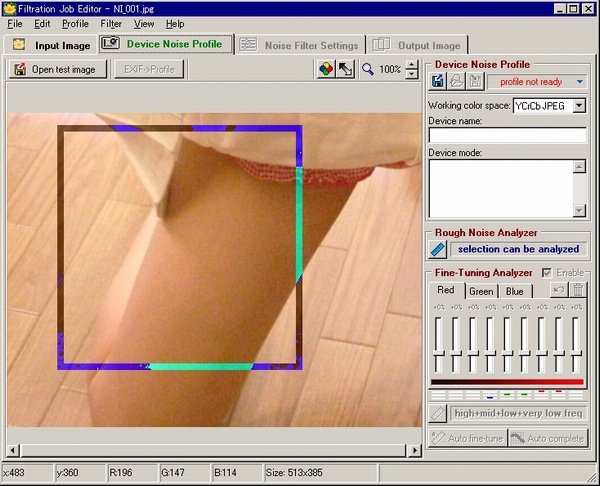600x486 pixels.
Task: Click the 100% zoom value
Action: [390, 69]
